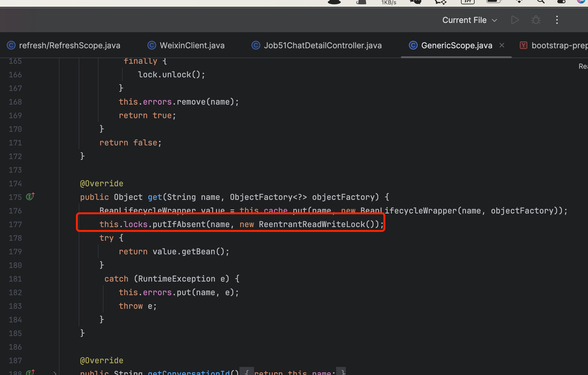Click the YAML file icon on bootstrap tab
This screenshot has height=375, width=588.
(523, 45)
